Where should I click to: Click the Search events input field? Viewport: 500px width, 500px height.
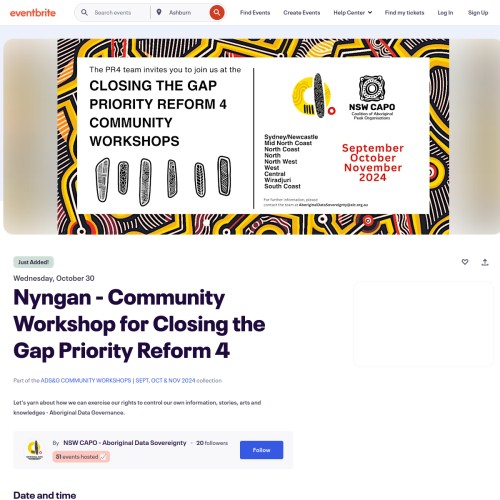[120, 13]
